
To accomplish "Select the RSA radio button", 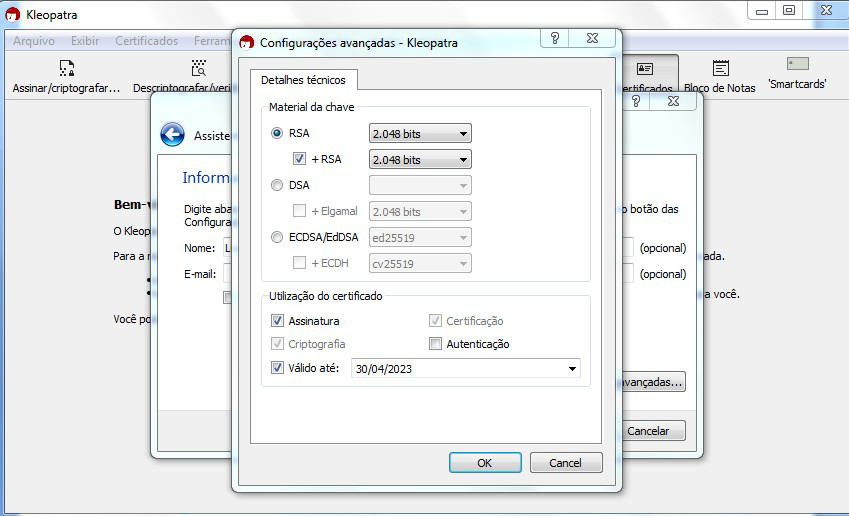I will coord(277,133).
